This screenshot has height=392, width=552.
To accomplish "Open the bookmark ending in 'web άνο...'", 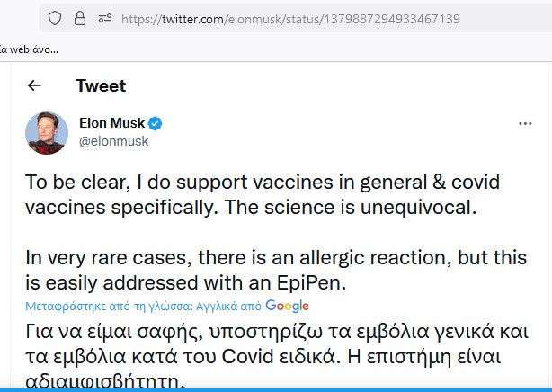I will 29,49.
